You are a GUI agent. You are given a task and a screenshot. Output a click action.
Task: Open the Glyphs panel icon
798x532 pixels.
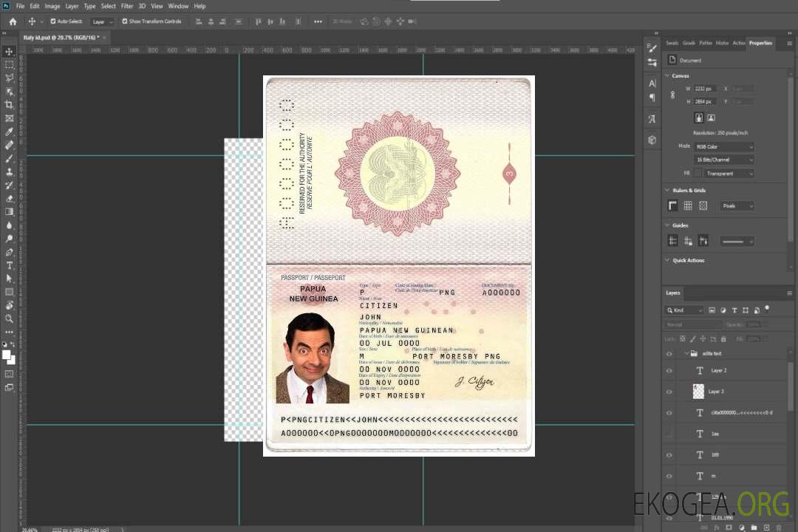pyautogui.click(x=652, y=119)
